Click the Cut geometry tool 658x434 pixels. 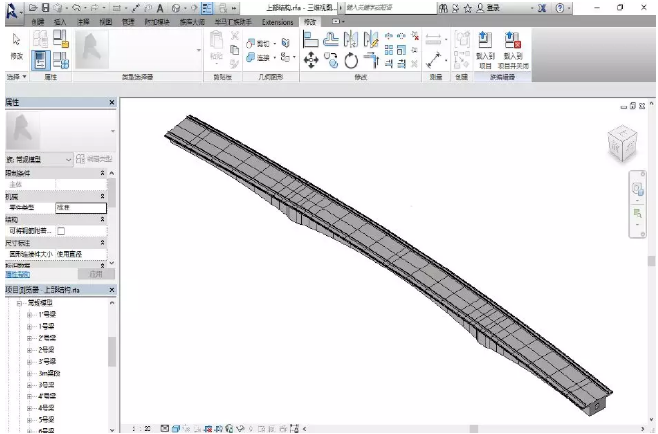click(x=258, y=43)
